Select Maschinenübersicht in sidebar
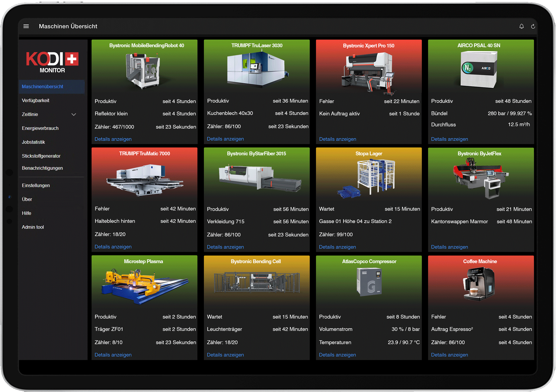Image resolution: width=556 pixels, height=392 pixels. (52, 87)
